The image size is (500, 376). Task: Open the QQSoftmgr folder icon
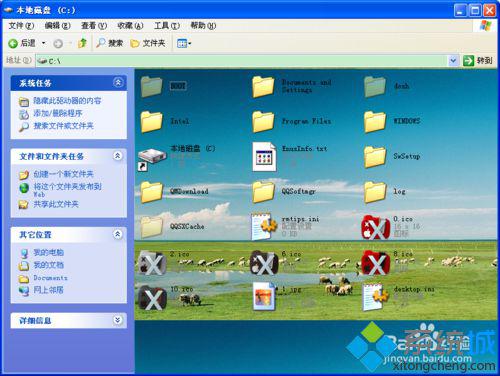click(x=263, y=192)
